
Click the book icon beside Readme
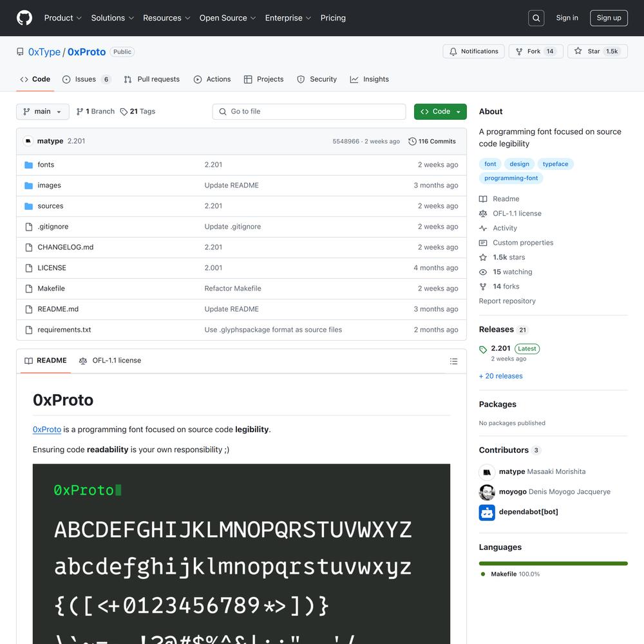click(483, 199)
